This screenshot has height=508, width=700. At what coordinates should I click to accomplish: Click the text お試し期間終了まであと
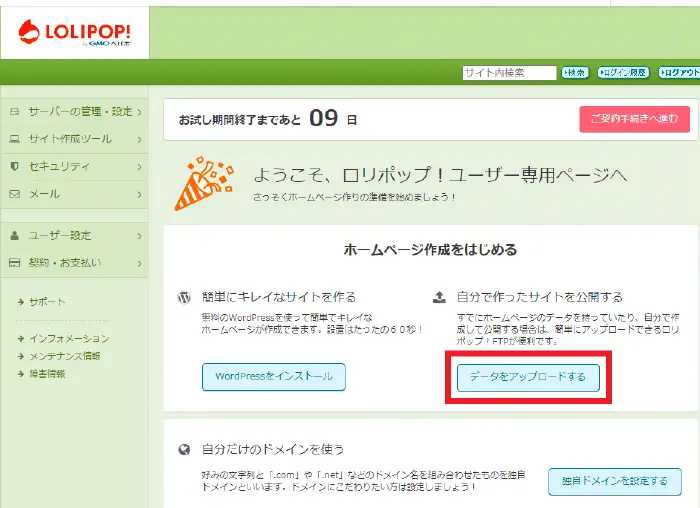point(240,120)
